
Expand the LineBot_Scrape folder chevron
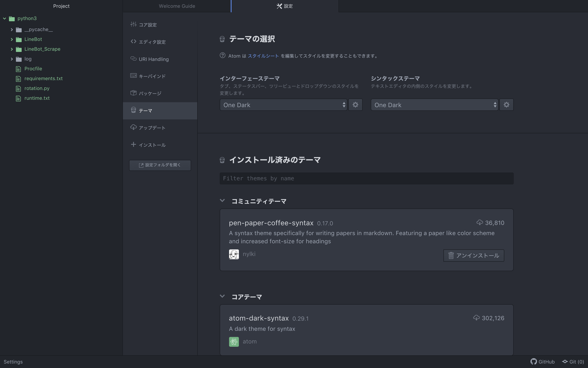pyautogui.click(x=11, y=49)
